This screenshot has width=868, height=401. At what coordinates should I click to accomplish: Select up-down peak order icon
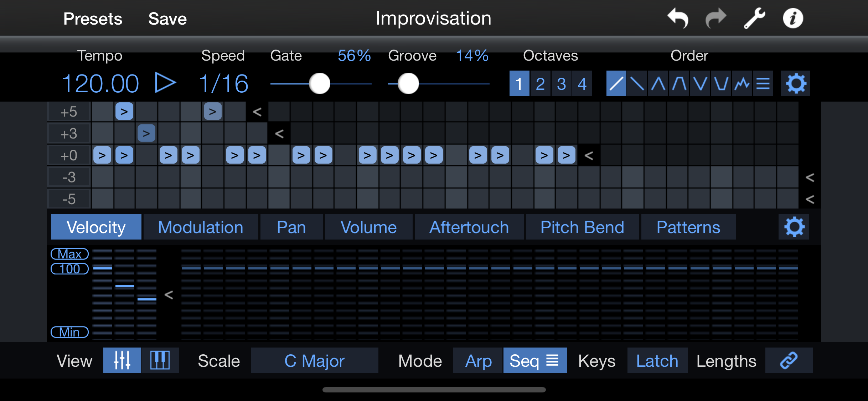tap(658, 84)
